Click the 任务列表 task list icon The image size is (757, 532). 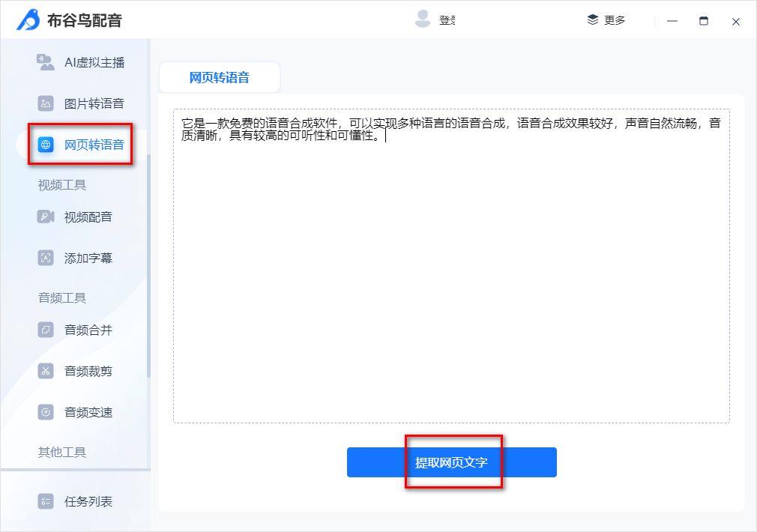point(46,501)
